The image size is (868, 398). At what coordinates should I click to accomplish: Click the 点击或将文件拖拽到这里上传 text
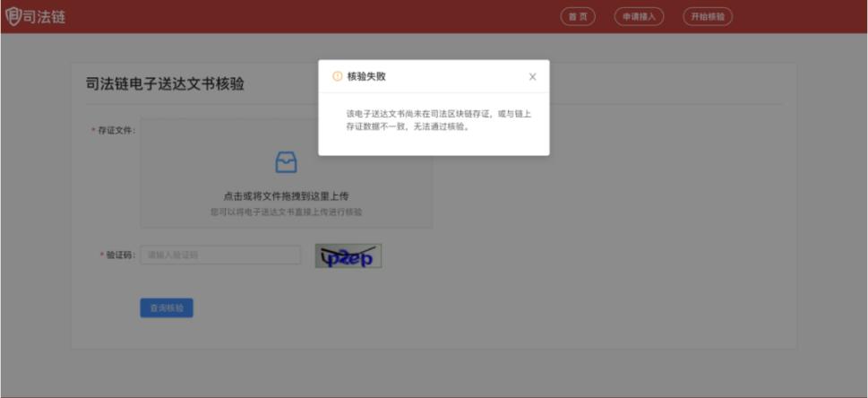[286, 195]
